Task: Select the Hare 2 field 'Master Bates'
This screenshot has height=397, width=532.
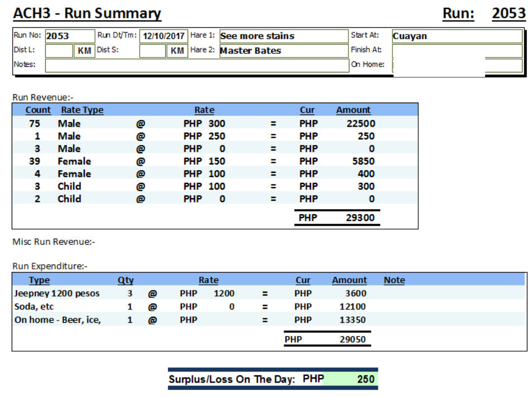Action: 283,51
